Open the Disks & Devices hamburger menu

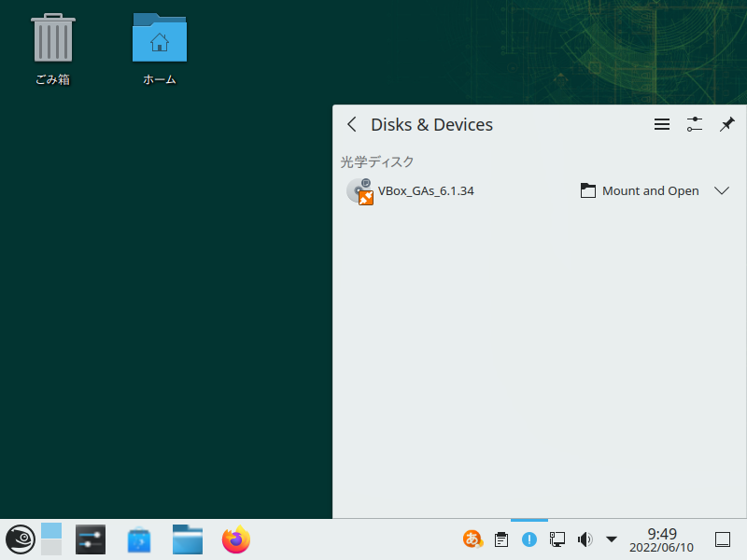[x=662, y=125]
